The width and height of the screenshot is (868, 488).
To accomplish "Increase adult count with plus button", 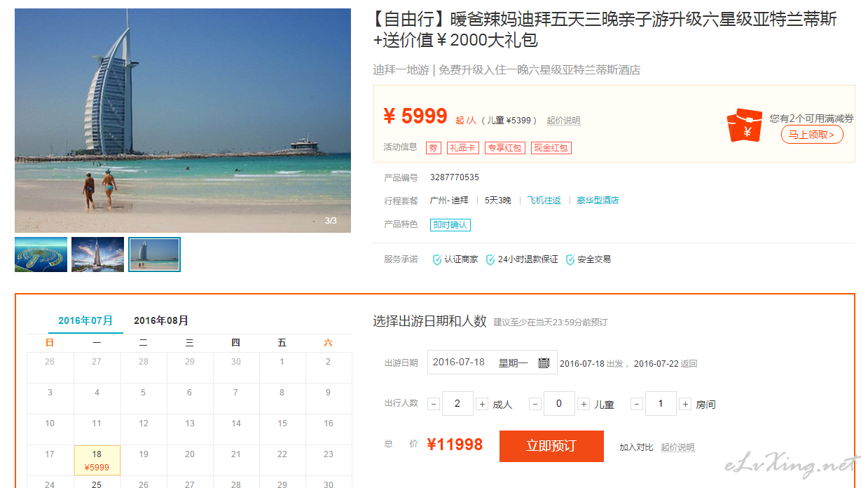I will click(x=482, y=404).
